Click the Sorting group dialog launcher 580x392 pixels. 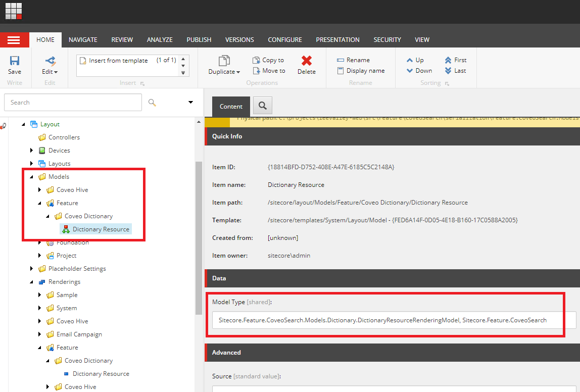pos(447,83)
